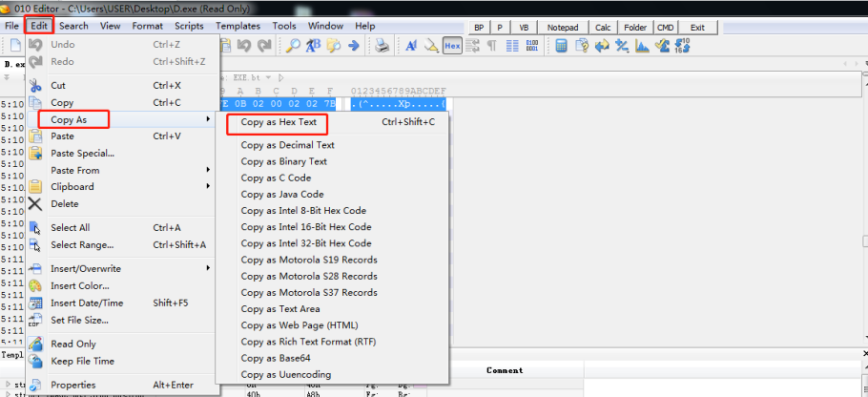Click the Undo arrow in the toolbar
The height and width of the screenshot is (397, 868).
coord(245,46)
